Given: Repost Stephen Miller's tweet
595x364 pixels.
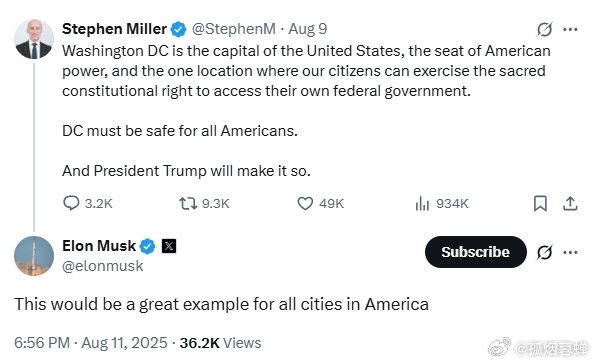Looking at the screenshot, I should (204, 203).
